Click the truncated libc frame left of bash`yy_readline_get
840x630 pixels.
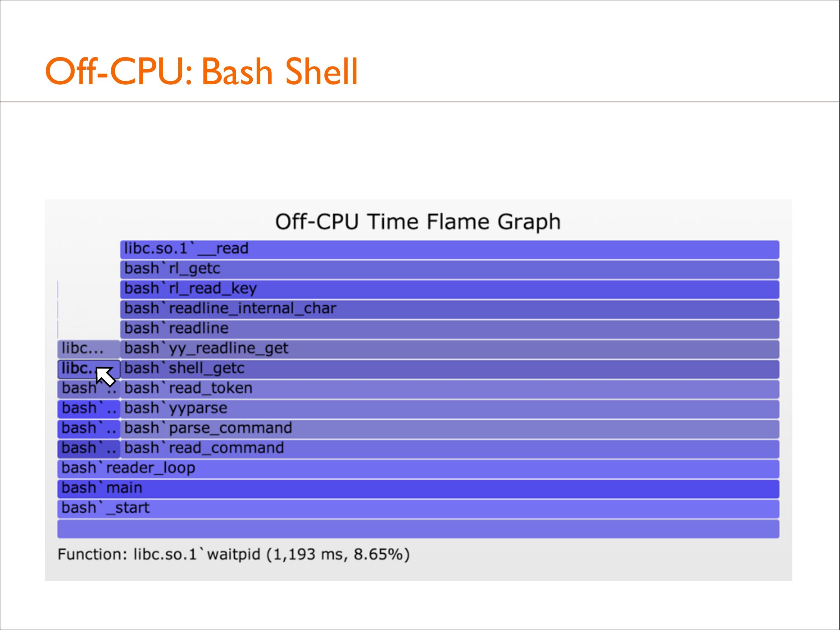(x=88, y=349)
